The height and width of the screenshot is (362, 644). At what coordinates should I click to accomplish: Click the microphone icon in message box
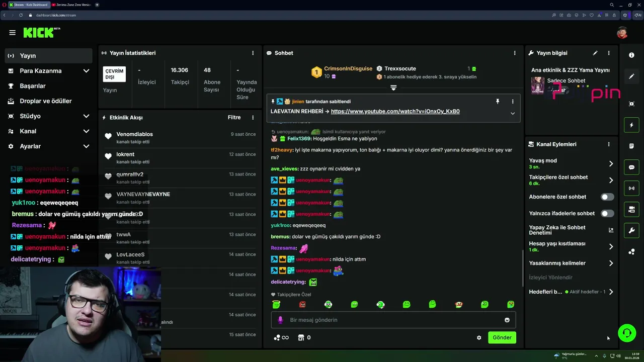[281, 320]
